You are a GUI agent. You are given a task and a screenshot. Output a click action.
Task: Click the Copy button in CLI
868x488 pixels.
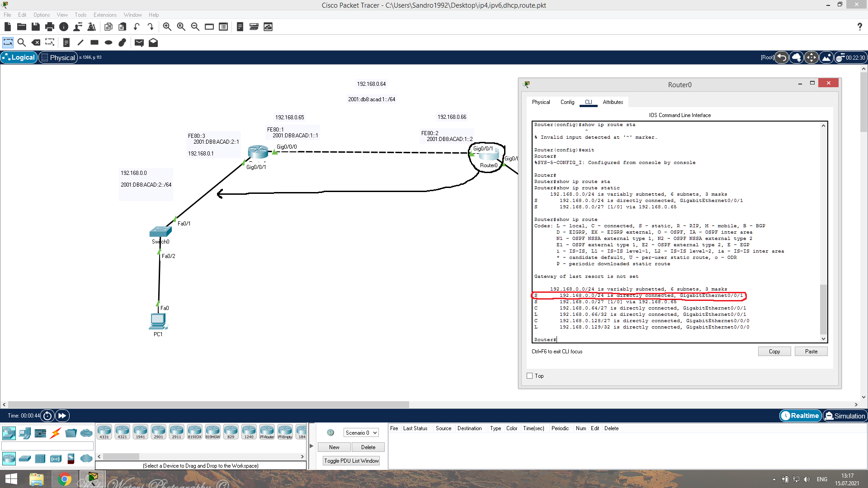pyautogui.click(x=774, y=352)
